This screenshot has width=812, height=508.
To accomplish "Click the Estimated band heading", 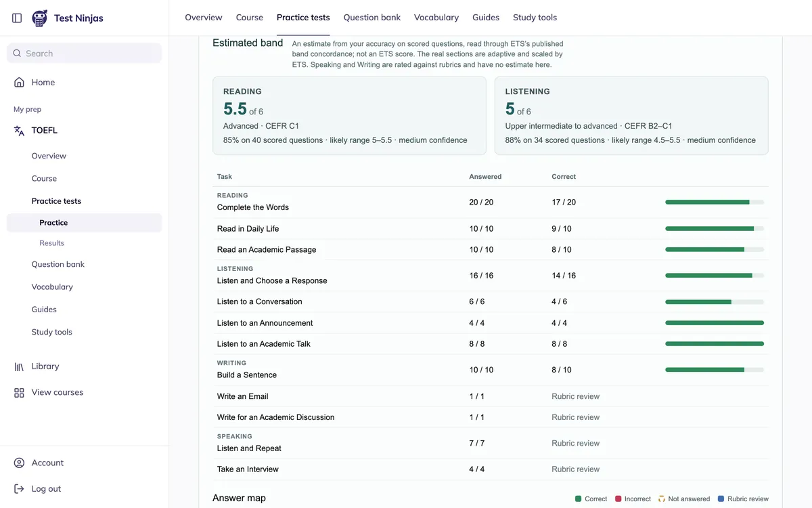I will tap(248, 43).
